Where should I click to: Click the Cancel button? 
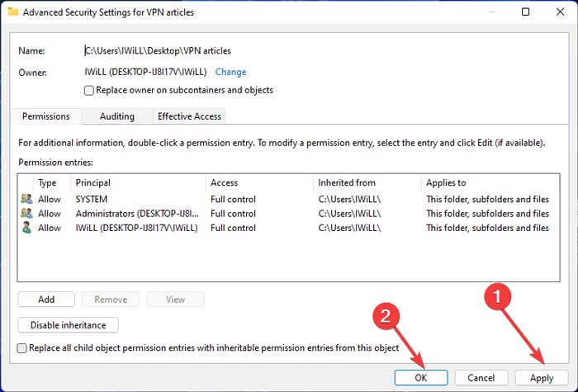(x=481, y=378)
